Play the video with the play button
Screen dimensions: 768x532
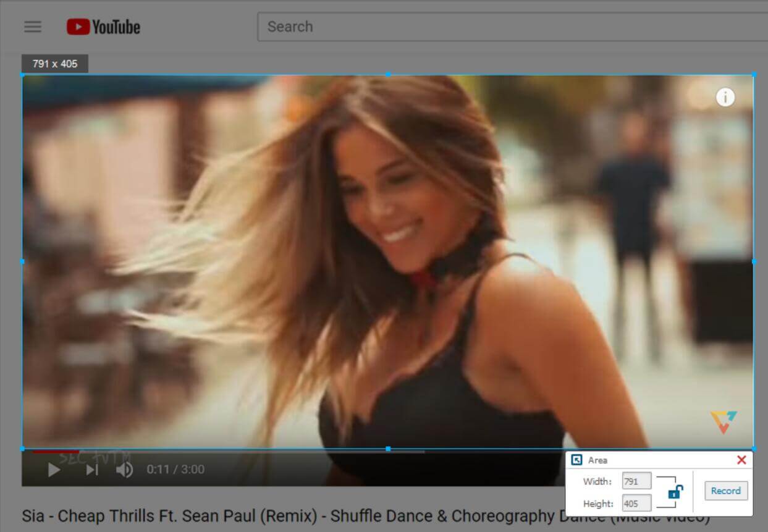click(54, 470)
